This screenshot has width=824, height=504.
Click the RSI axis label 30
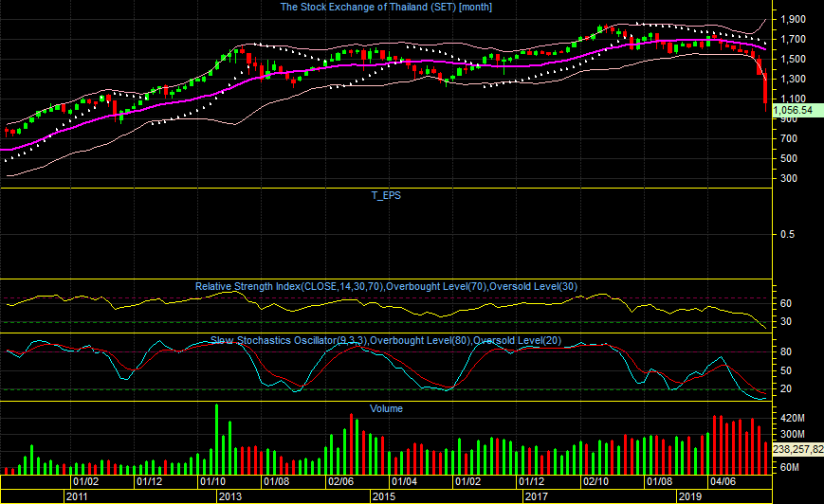pyautogui.click(x=786, y=321)
